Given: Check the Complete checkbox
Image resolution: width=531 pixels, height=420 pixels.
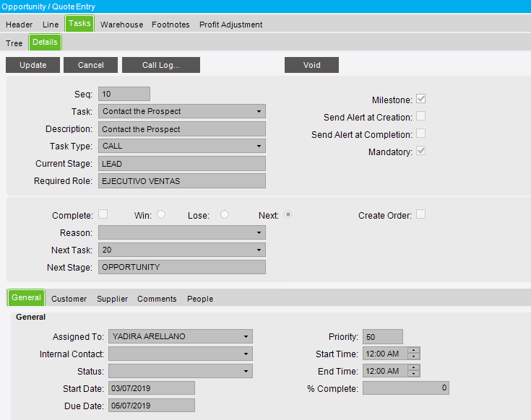Looking at the screenshot, I should [103, 214].
